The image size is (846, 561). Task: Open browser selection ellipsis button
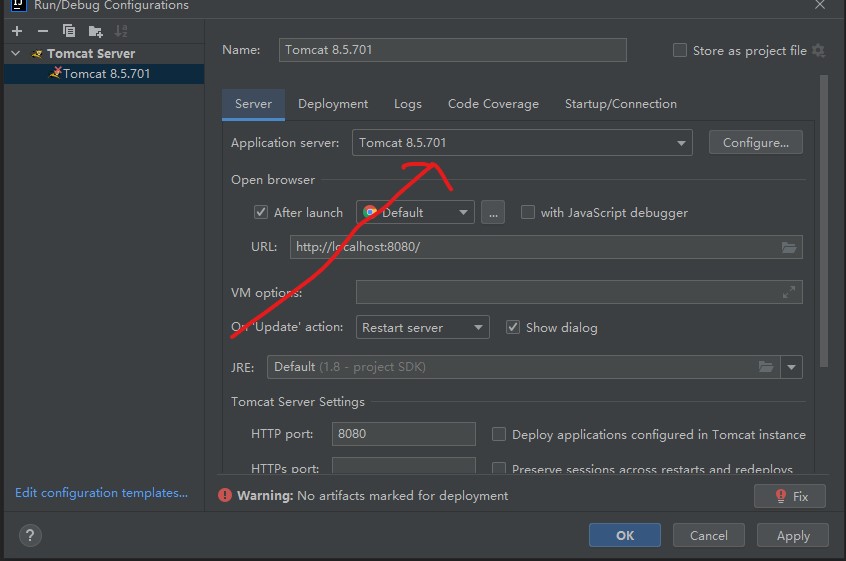point(493,213)
